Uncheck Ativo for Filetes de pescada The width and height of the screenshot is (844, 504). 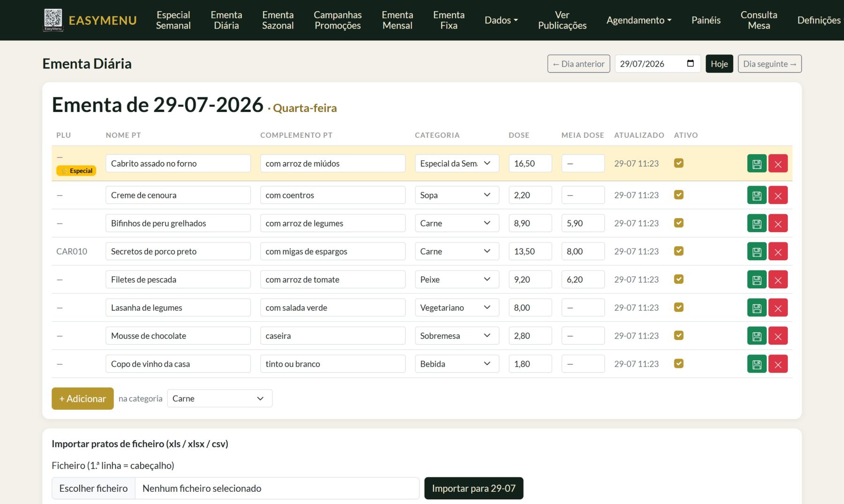(678, 279)
